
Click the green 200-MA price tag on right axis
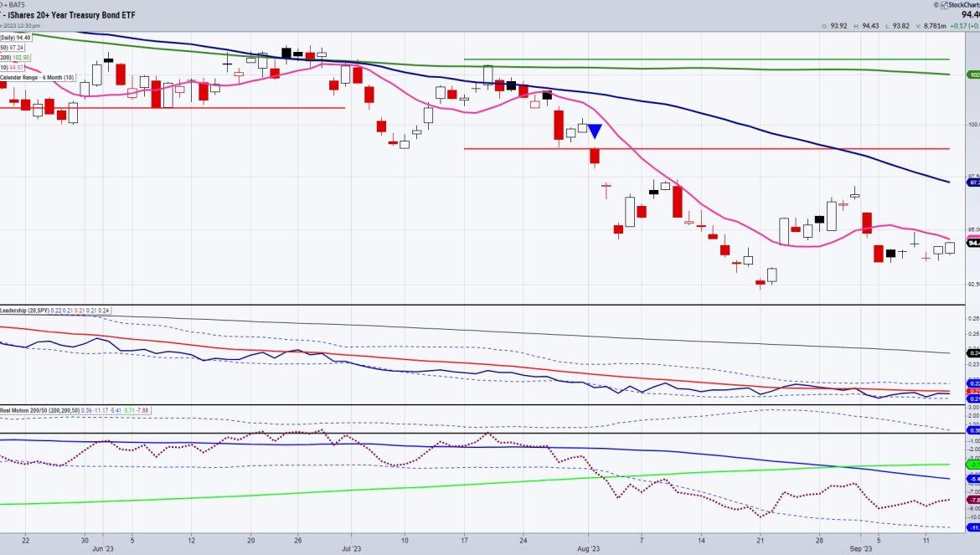click(x=974, y=75)
